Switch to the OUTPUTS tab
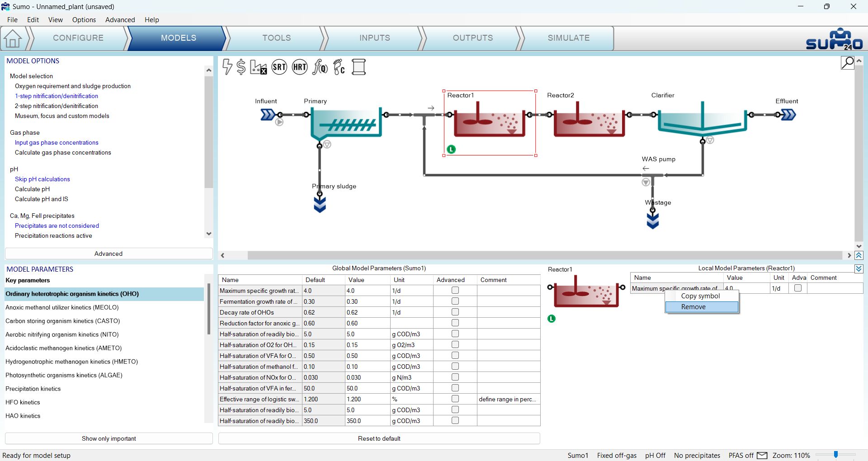The height and width of the screenshot is (461, 868). (473, 38)
